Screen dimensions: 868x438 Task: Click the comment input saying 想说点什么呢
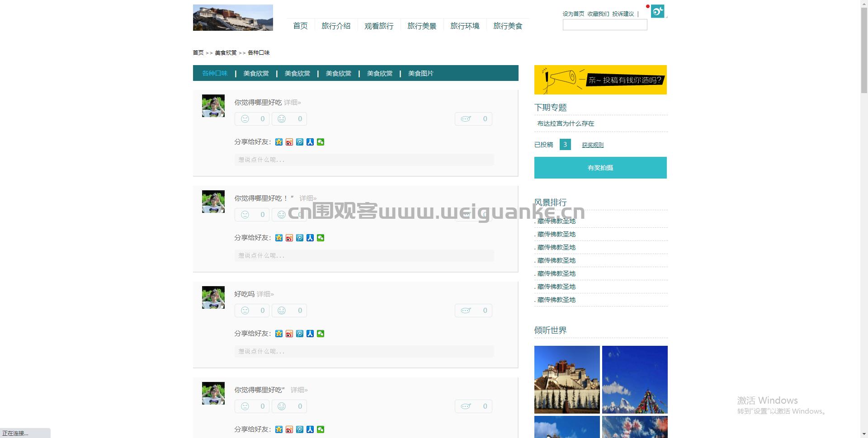pyautogui.click(x=363, y=159)
